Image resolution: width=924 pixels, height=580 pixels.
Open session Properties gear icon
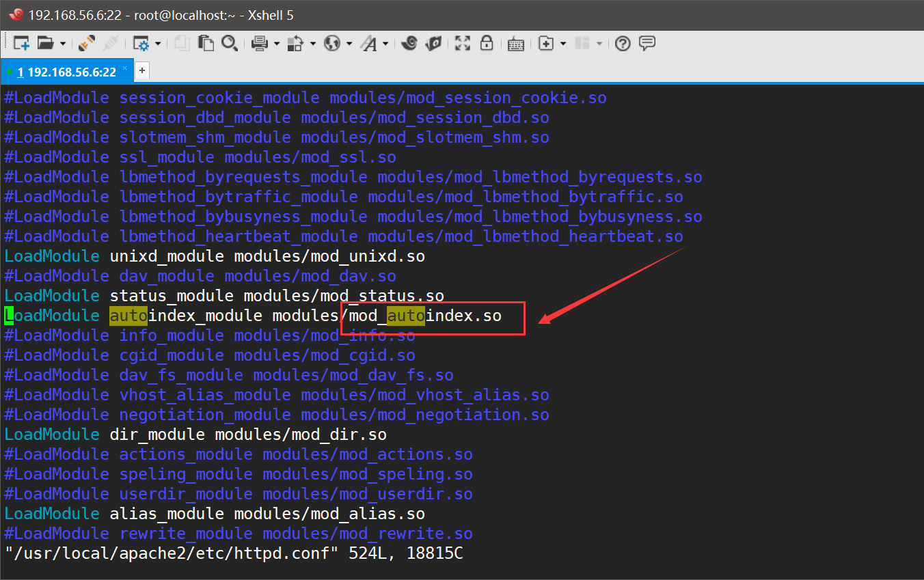[141, 44]
